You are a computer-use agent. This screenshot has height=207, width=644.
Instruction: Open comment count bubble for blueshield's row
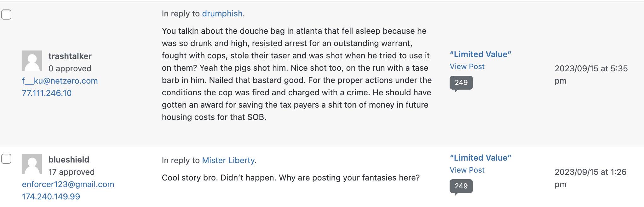click(461, 186)
